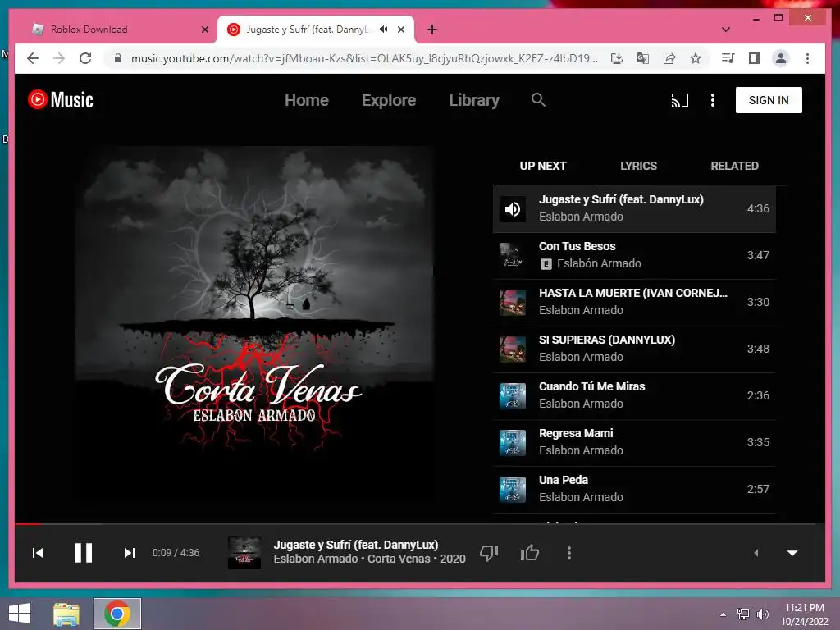The height and width of the screenshot is (630, 840).
Task: Play Cuando Tú Me Miras
Action: click(x=634, y=395)
